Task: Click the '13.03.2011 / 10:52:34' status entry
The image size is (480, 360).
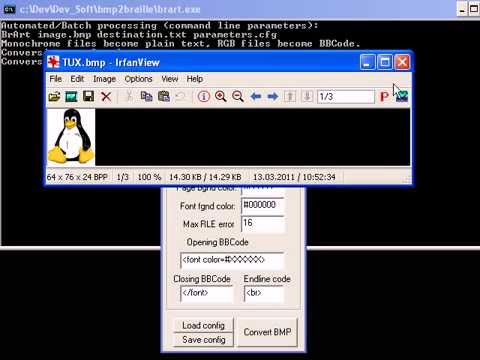Action: point(294,177)
